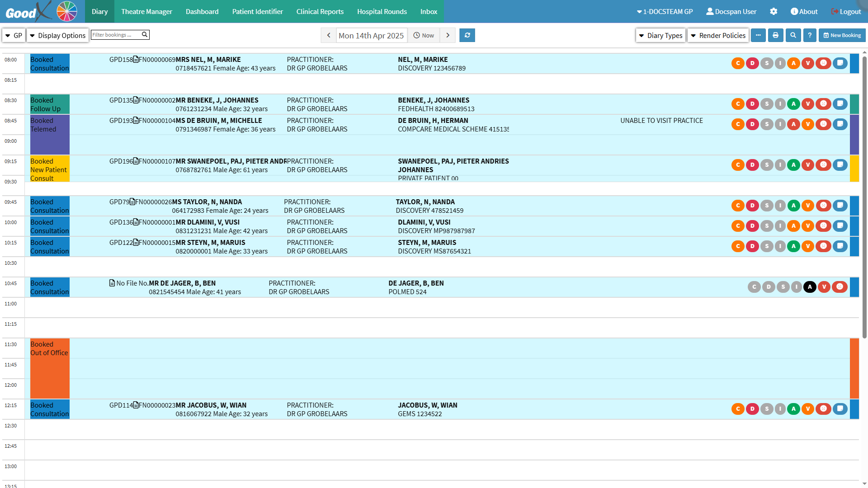Create a New Booking
The width and height of the screenshot is (868, 488).
(842, 35)
